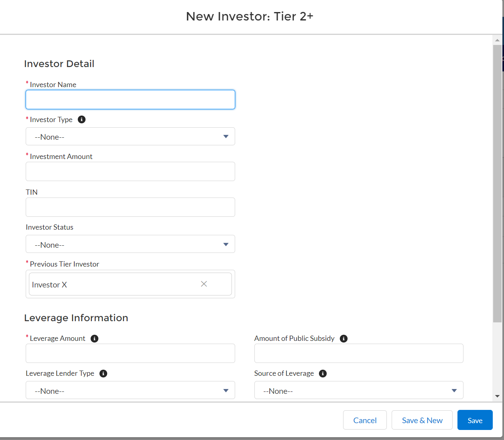The height and width of the screenshot is (440, 504).
Task: Focus the Investor Name field
Action: pyautogui.click(x=130, y=100)
